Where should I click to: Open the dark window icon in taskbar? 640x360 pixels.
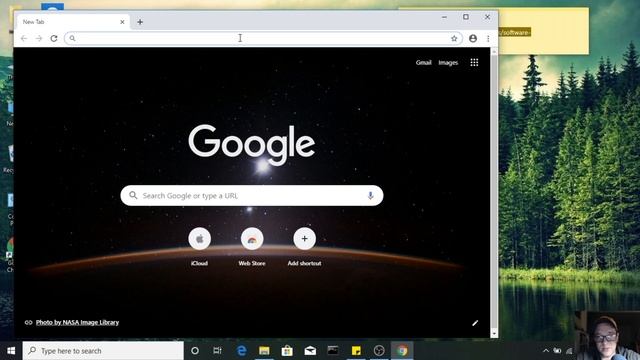click(x=333, y=351)
